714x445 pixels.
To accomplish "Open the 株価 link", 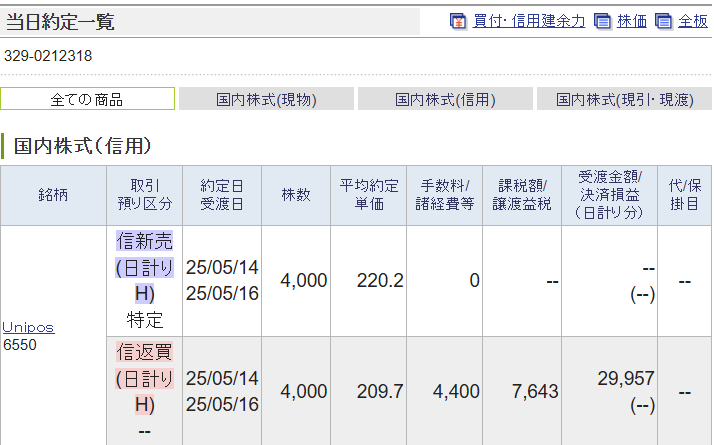I will point(632,21).
